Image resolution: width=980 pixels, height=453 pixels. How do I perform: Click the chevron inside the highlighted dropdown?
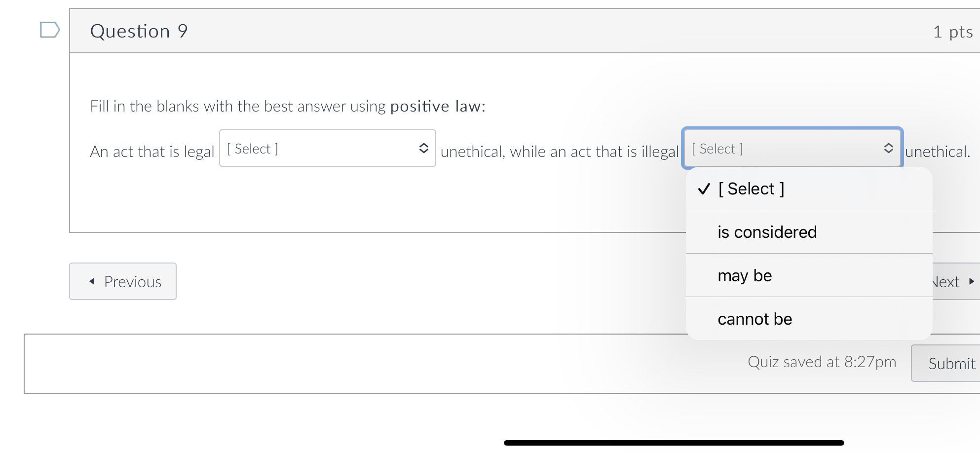click(x=889, y=149)
